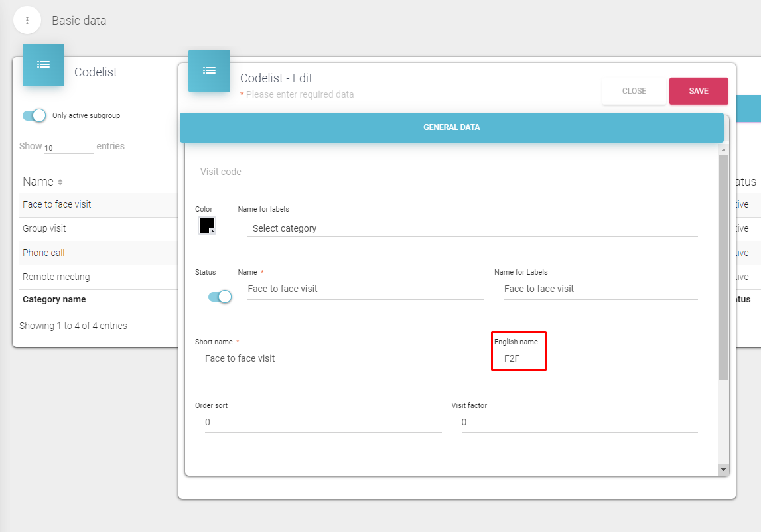Click the Codelist - Edit list icon
This screenshot has width=761, height=532.
(x=209, y=71)
